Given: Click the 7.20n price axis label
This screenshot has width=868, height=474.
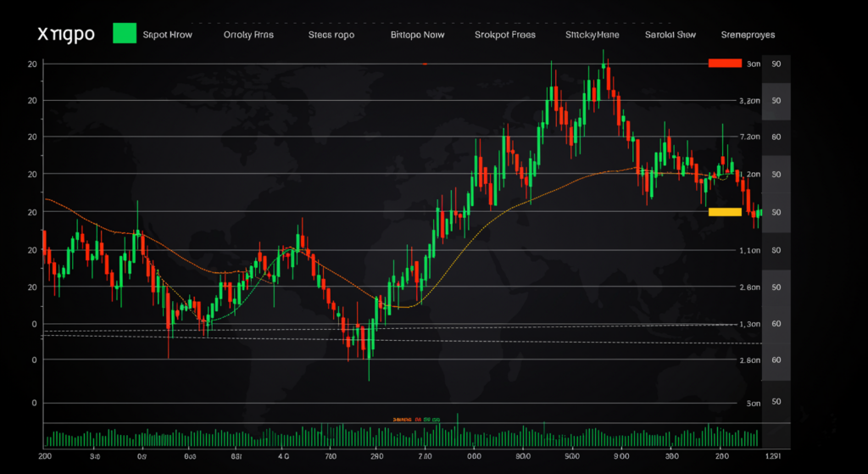Looking at the screenshot, I should [749, 137].
